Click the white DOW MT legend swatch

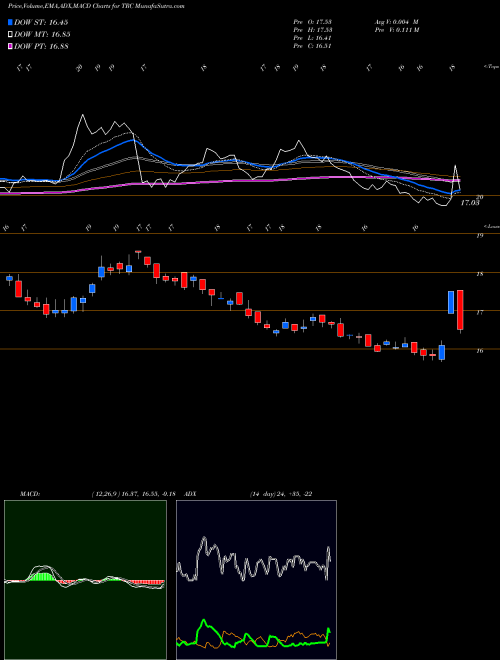[x=10, y=35]
